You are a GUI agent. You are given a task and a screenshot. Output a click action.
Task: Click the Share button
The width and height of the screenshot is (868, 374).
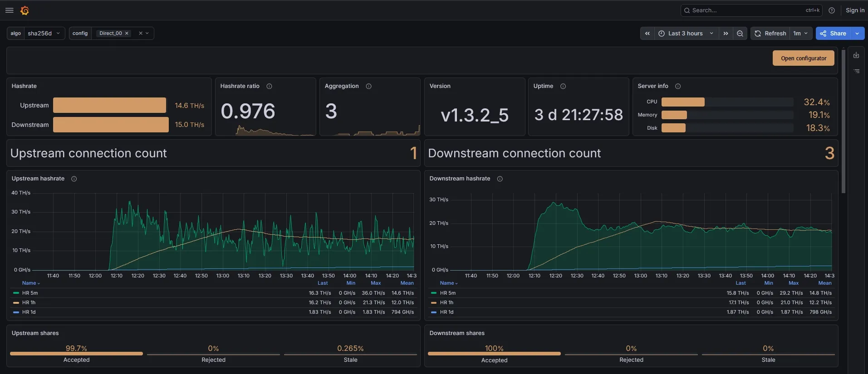point(833,33)
